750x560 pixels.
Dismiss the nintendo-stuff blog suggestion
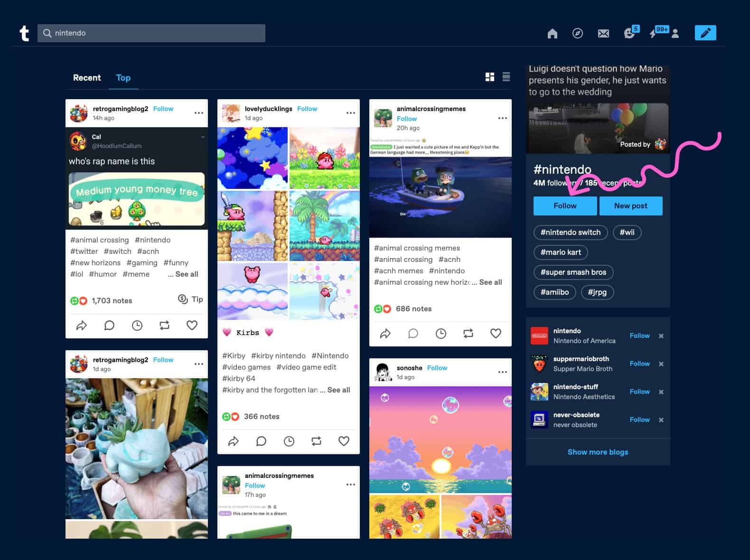[x=661, y=392]
